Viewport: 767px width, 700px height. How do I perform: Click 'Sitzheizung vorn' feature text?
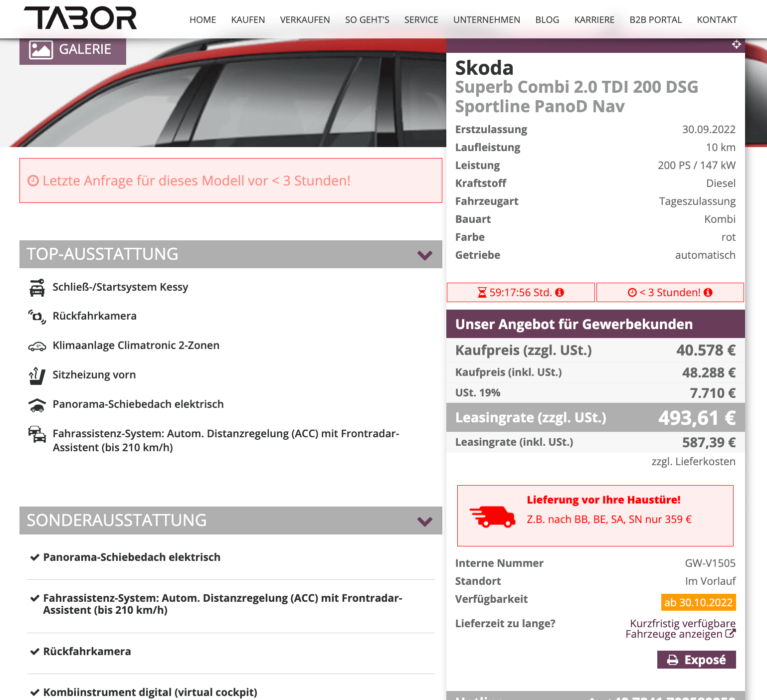tap(94, 375)
